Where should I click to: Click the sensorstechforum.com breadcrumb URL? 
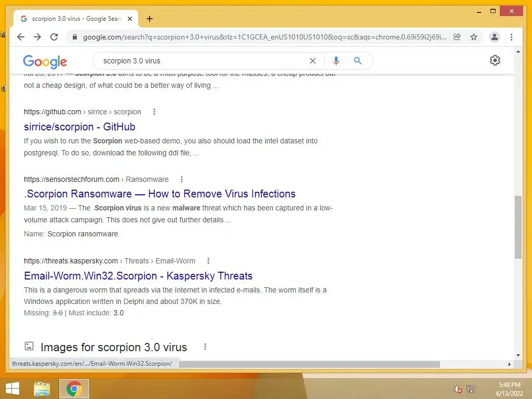pyautogui.click(x=96, y=179)
